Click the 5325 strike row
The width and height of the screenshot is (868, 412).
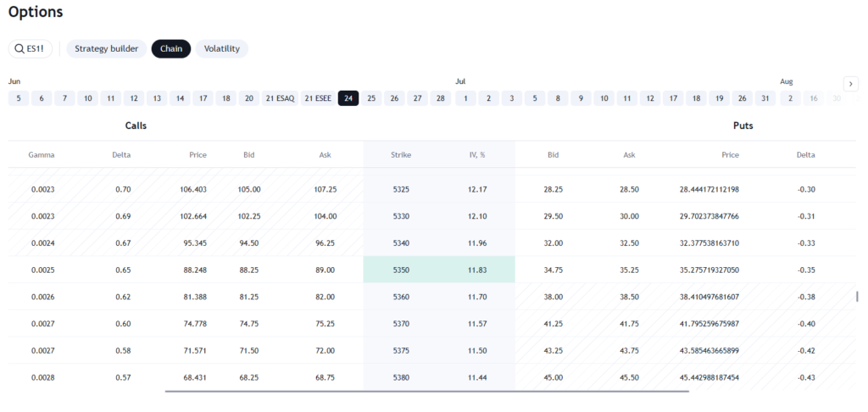point(431,189)
